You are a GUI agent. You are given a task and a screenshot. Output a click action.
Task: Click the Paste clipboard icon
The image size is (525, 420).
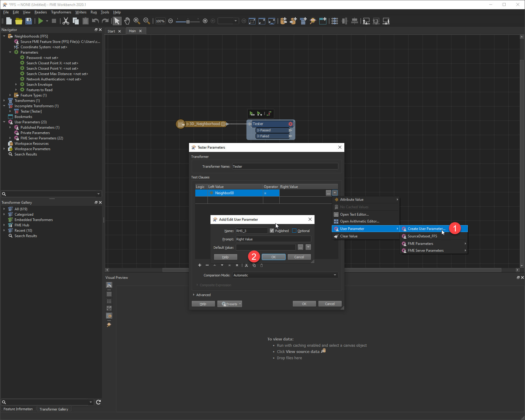point(86,21)
